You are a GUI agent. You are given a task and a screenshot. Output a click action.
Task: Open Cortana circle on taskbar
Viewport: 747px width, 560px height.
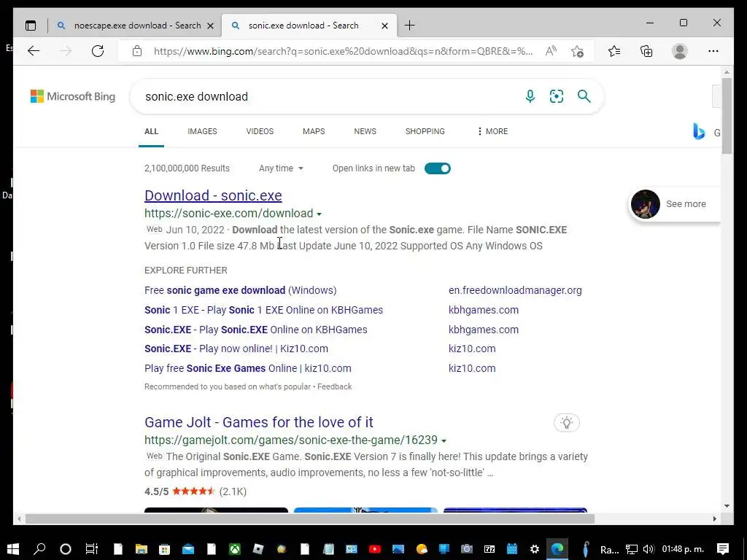(65, 549)
